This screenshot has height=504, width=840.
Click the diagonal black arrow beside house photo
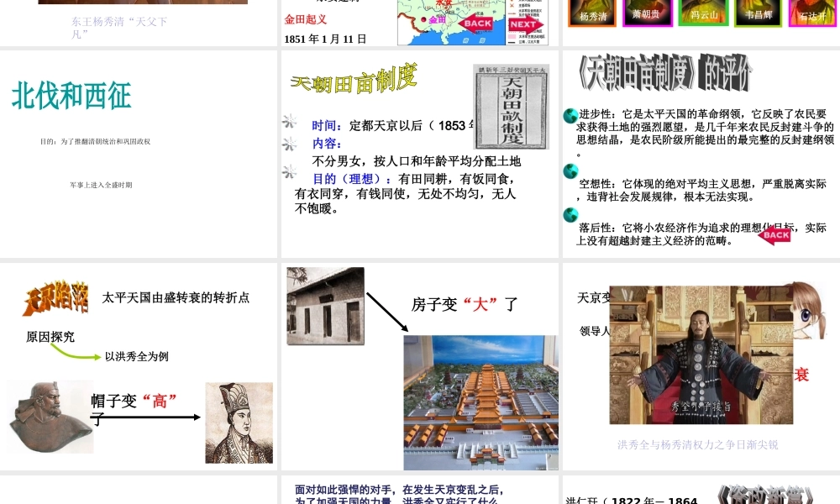pos(387,312)
